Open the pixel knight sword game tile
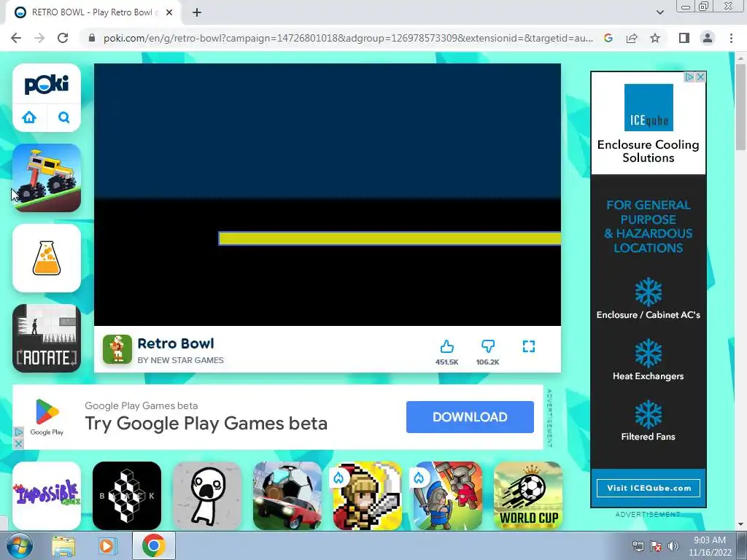 (x=368, y=496)
